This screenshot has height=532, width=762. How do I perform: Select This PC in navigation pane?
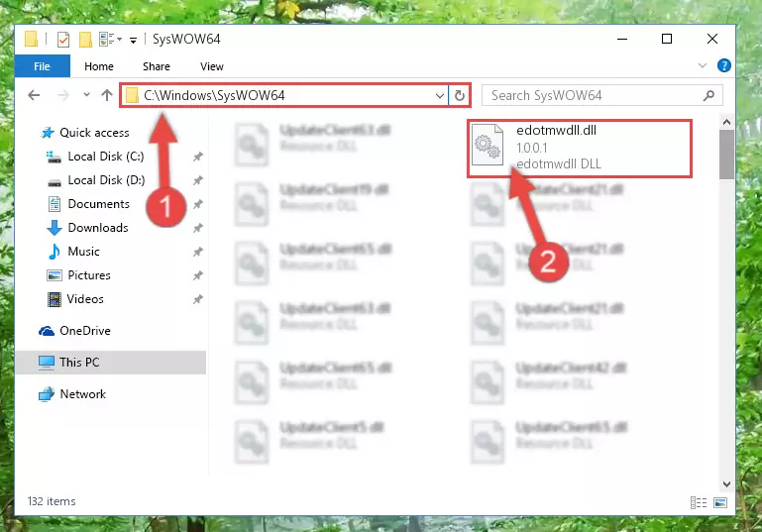(x=110, y=363)
